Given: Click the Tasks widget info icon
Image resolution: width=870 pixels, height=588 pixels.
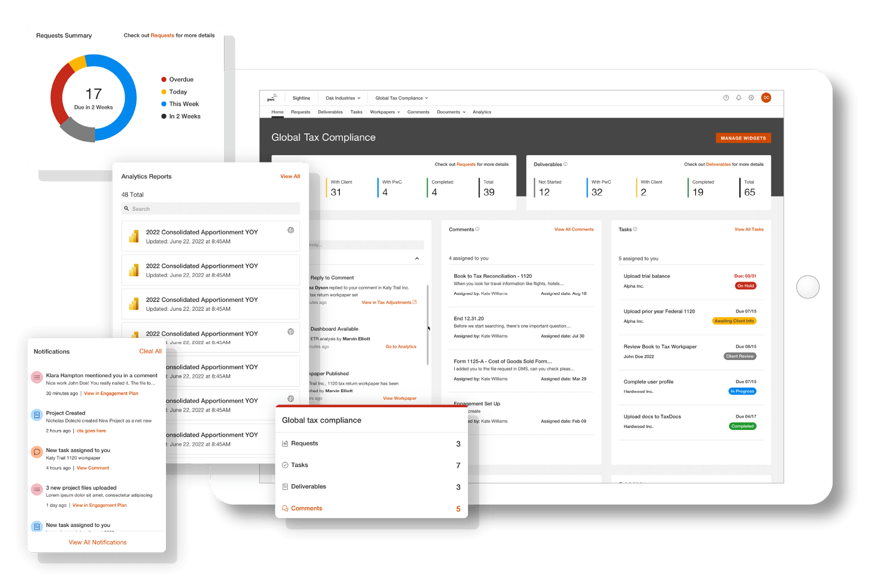Looking at the screenshot, I should tap(635, 229).
